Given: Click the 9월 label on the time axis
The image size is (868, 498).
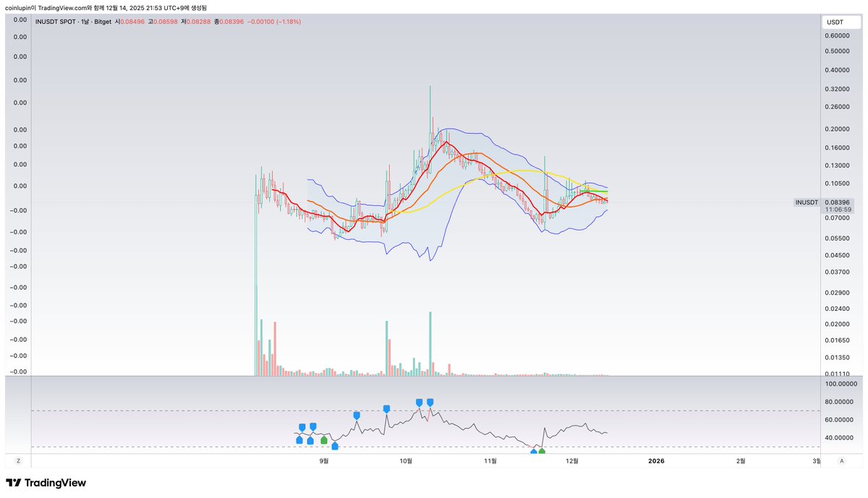Looking at the screenshot, I should click(x=324, y=460).
